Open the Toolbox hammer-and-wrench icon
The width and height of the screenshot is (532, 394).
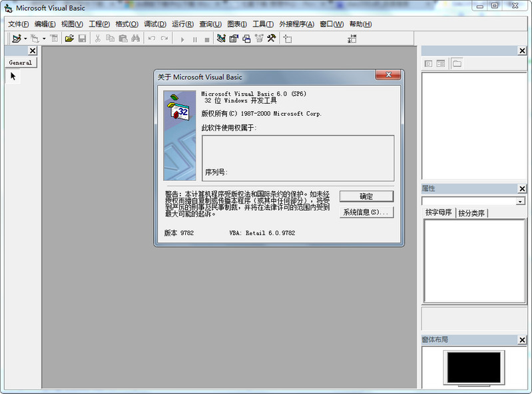pyautogui.click(x=272, y=39)
